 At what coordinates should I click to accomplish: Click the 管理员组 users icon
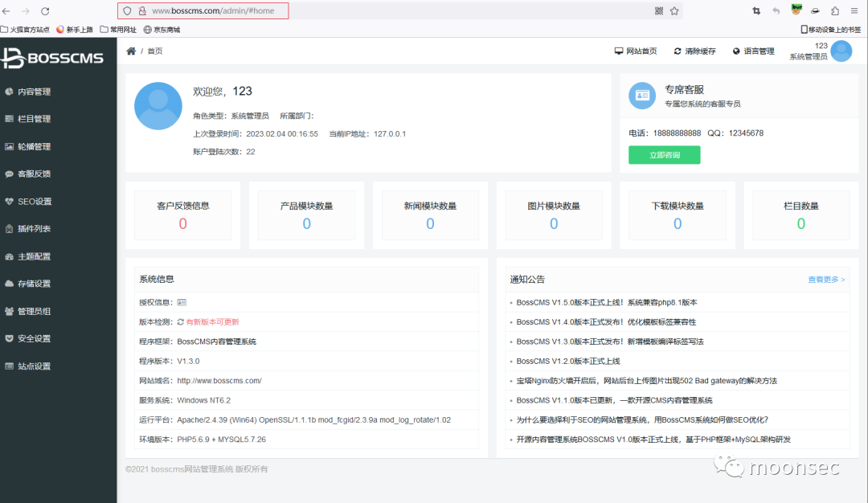(9, 311)
